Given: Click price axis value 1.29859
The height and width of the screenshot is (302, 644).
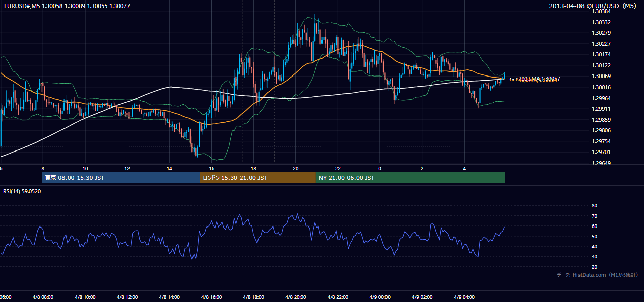Looking at the screenshot, I should coord(601,120).
